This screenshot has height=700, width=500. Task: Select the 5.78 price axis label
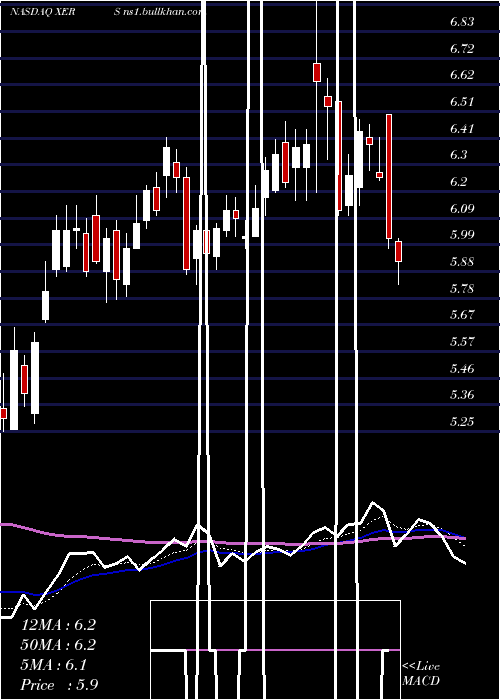pyautogui.click(x=462, y=288)
